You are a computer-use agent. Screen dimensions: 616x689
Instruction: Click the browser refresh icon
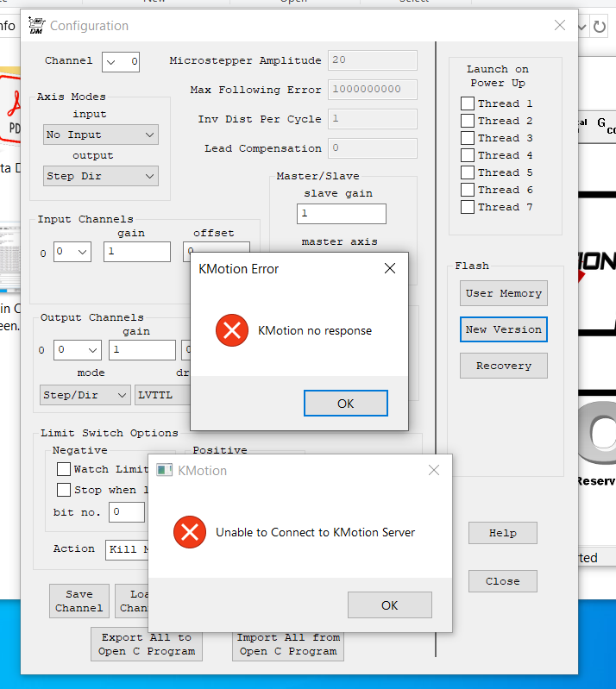tap(600, 27)
